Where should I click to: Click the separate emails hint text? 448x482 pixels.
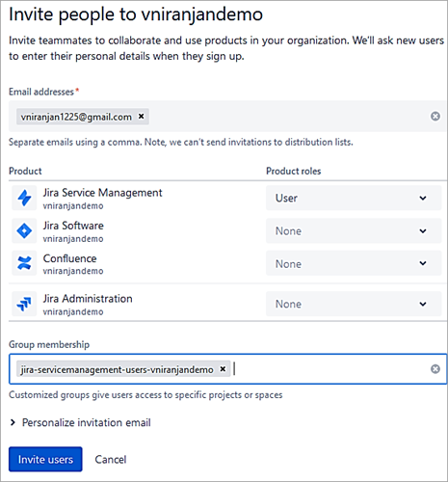[x=181, y=142]
